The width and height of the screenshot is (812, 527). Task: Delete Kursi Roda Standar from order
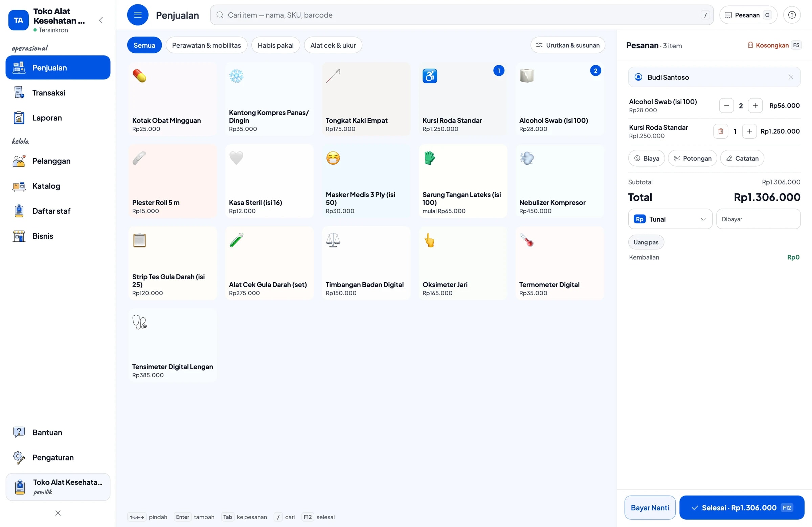(x=721, y=131)
